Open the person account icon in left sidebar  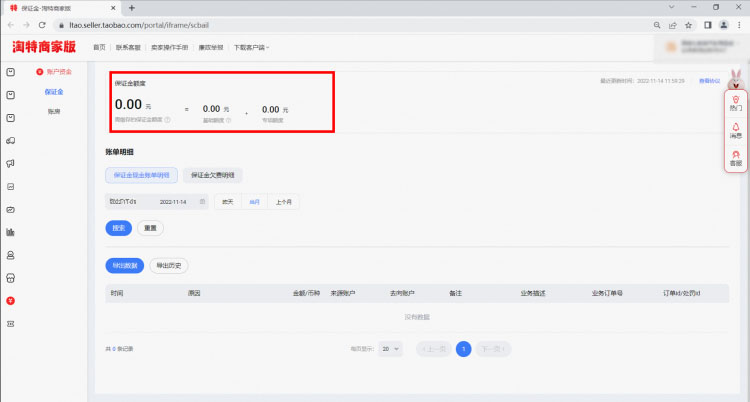pos(11,255)
